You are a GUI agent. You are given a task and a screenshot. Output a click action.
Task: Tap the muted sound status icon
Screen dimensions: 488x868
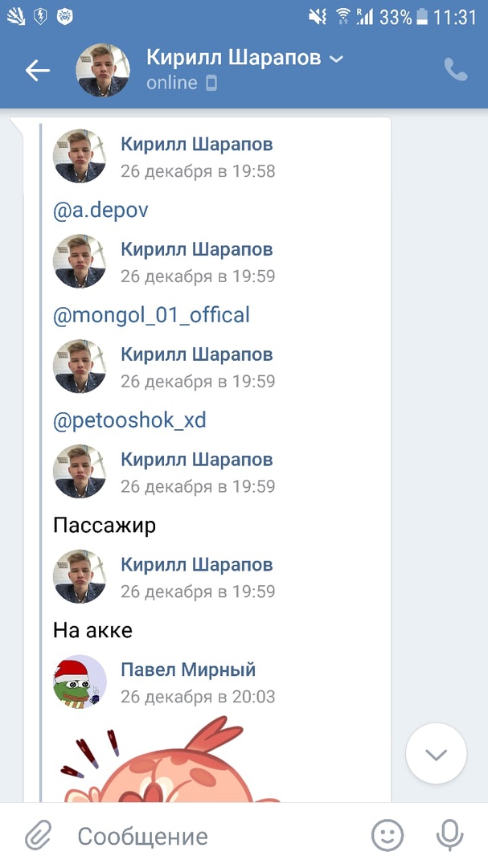pyautogui.click(x=318, y=17)
